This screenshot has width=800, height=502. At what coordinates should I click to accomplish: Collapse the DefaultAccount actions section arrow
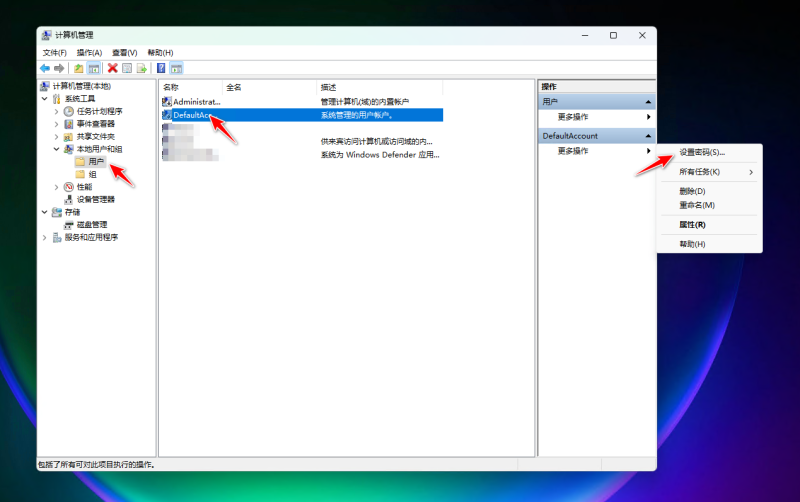pos(648,136)
